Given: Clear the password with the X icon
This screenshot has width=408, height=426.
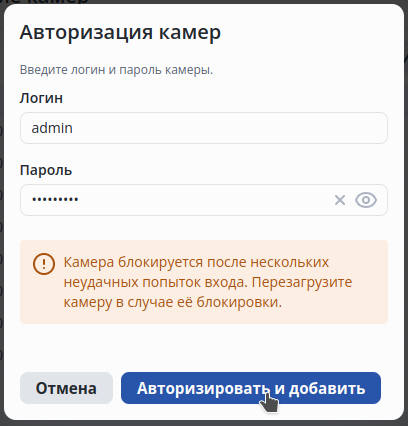Looking at the screenshot, I should click(340, 200).
